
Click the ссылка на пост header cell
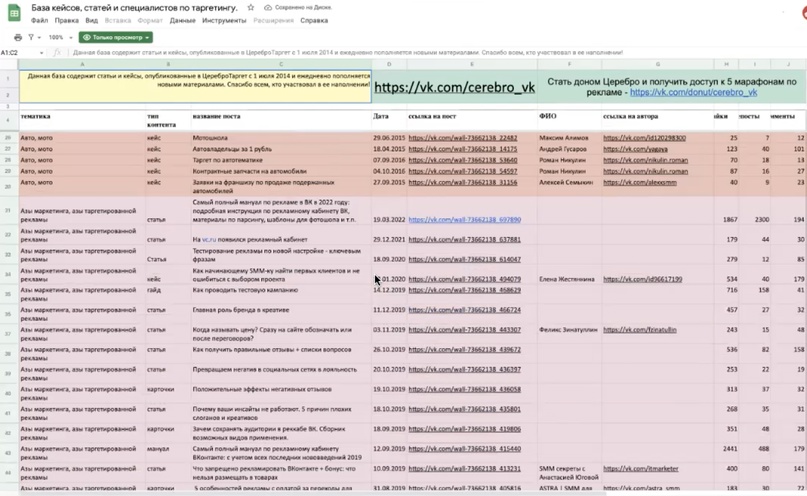tap(472, 120)
